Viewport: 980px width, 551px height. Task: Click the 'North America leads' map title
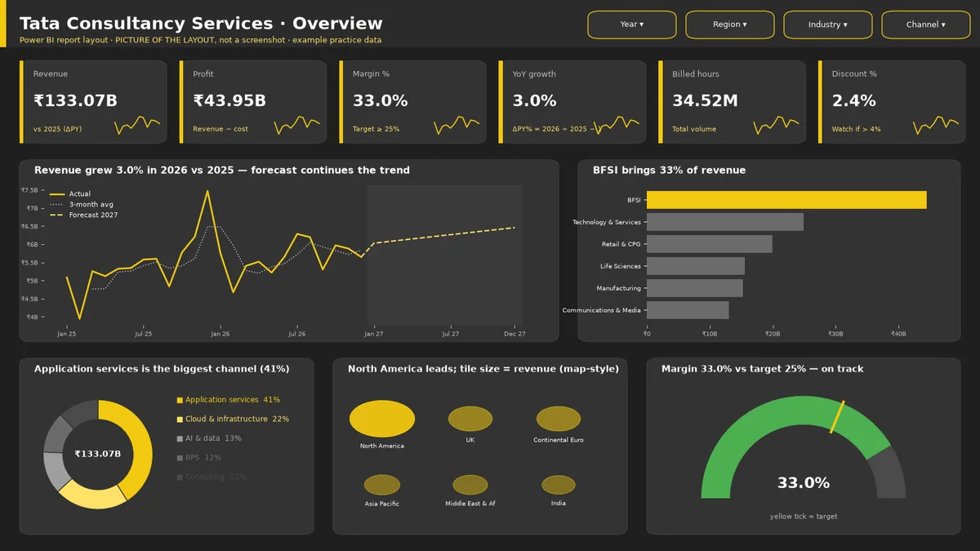[483, 369]
